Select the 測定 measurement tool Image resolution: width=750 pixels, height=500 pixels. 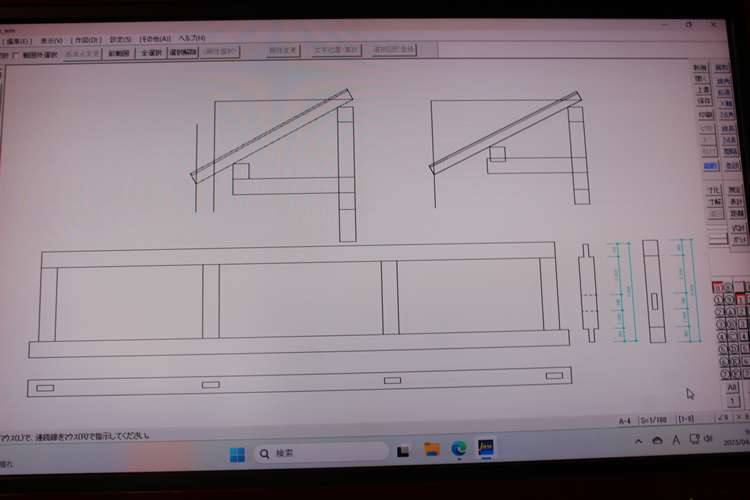tap(736, 189)
